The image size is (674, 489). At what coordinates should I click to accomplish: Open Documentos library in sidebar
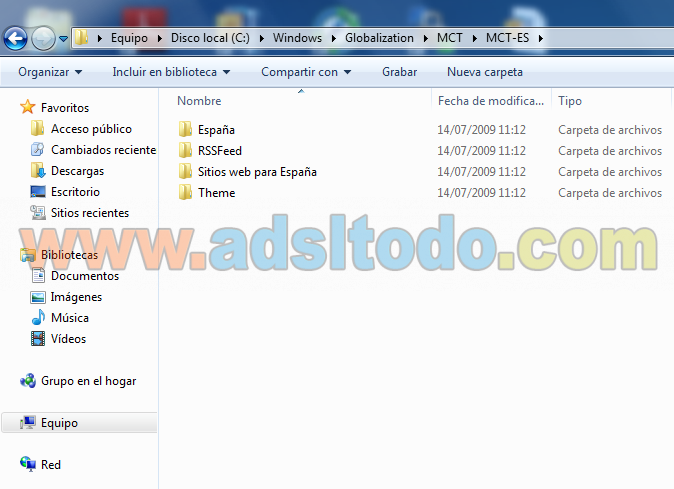coord(85,276)
